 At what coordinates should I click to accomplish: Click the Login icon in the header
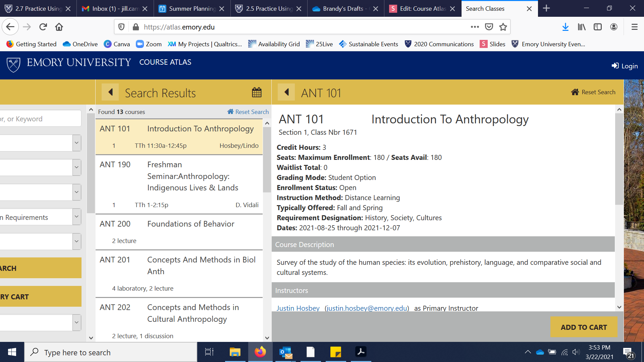click(615, 66)
